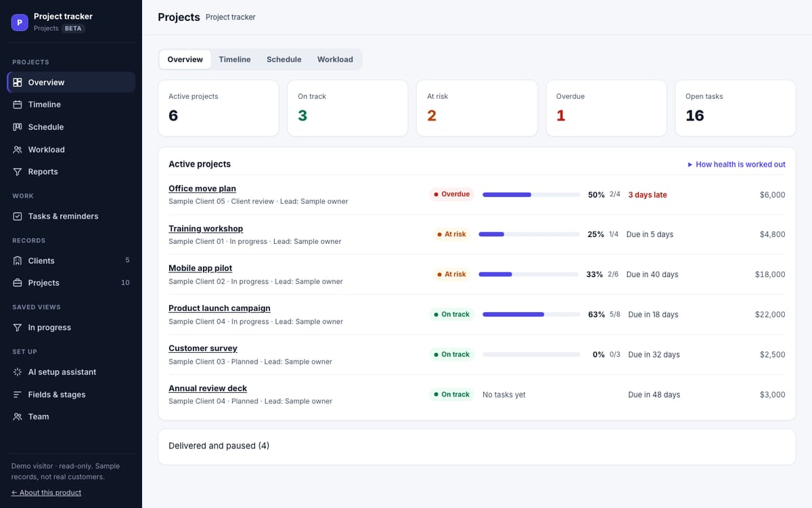Open the Product launch campaign project

[219, 309]
